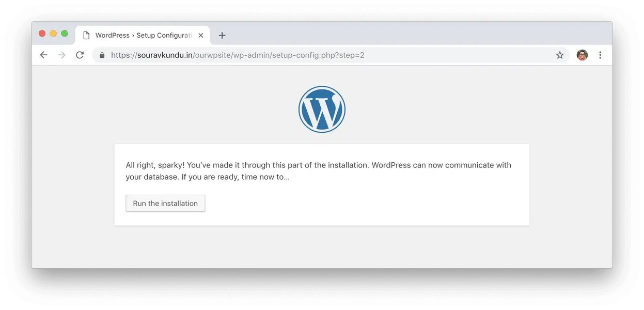Minimize the window using the yellow button
The height and width of the screenshot is (310, 644).
(53, 34)
